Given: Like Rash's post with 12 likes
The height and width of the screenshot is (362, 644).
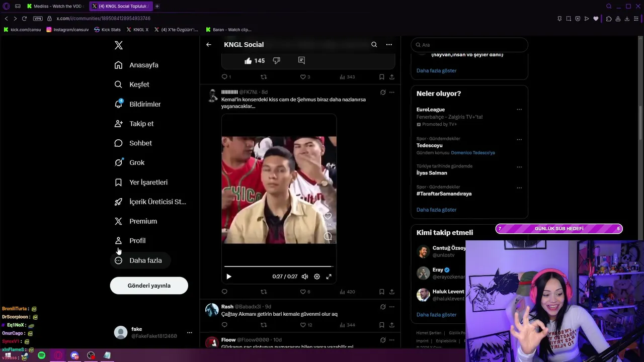Looking at the screenshot, I should [303, 325].
